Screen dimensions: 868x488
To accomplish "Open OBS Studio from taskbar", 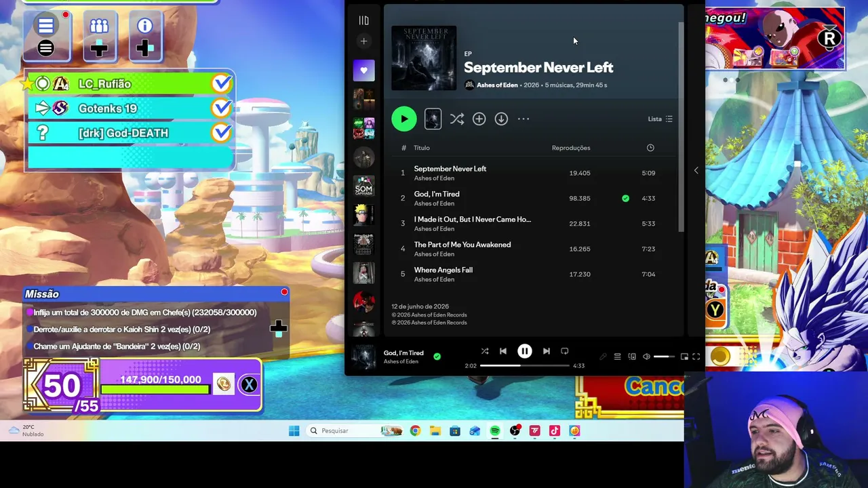I will 515,431.
